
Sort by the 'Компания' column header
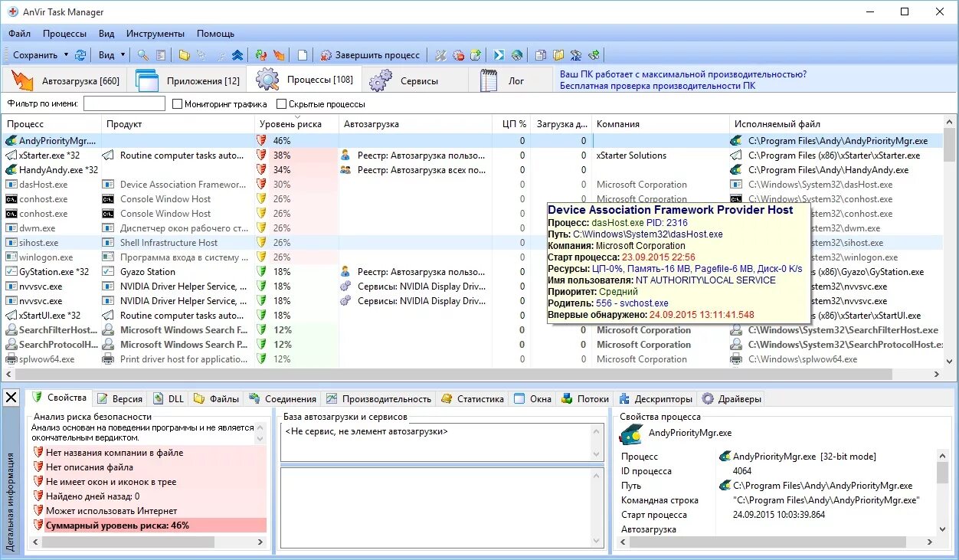point(661,123)
